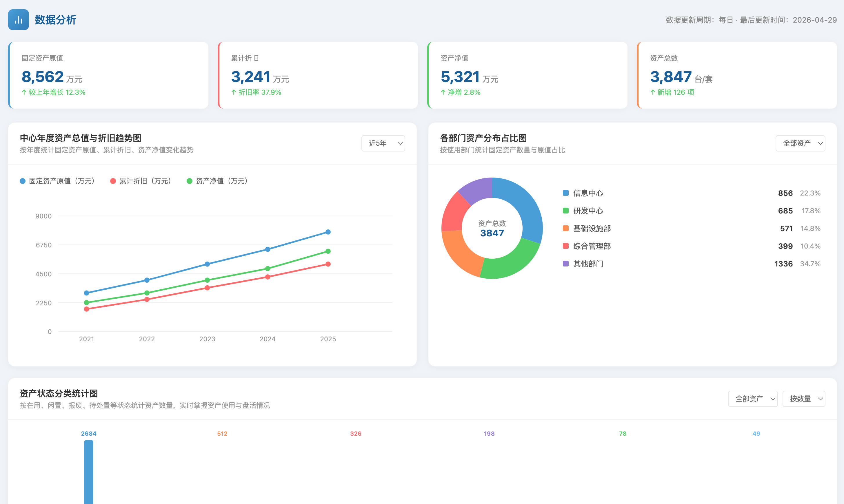This screenshot has height=504, width=844.
Task: Click the blue 2024 data point on trend chart
Action: click(268, 249)
